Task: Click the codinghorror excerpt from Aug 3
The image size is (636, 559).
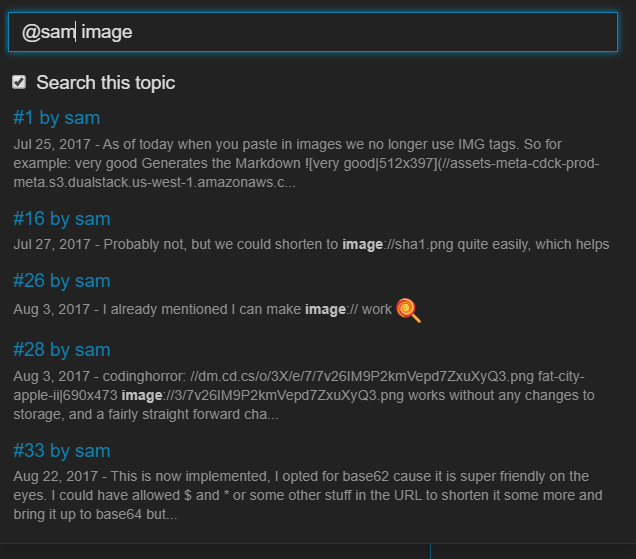Action: click(304, 395)
